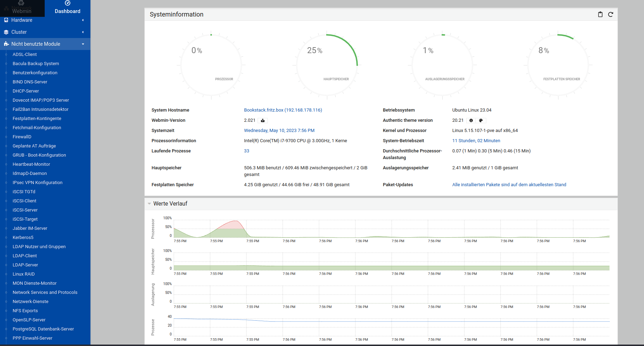Open Fetchmail-Konfiguration module
This screenshot has width=644, height=346.
[37, 128]
